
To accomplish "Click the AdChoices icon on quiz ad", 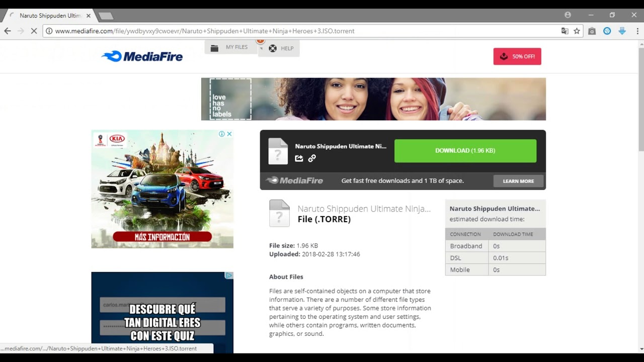I will click(x=229, y=276).
